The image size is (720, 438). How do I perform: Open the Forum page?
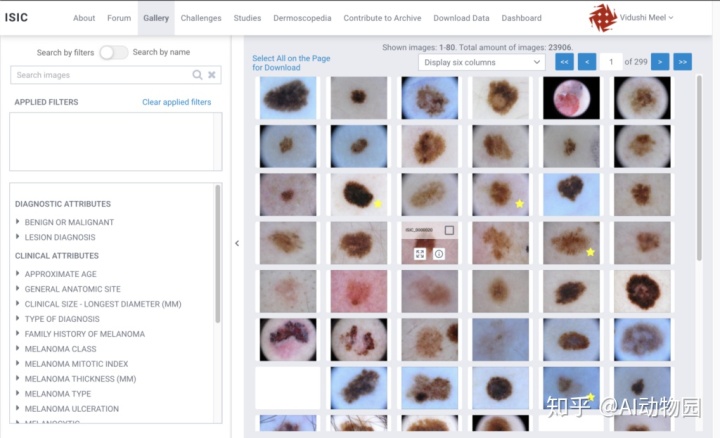(119, 18)
